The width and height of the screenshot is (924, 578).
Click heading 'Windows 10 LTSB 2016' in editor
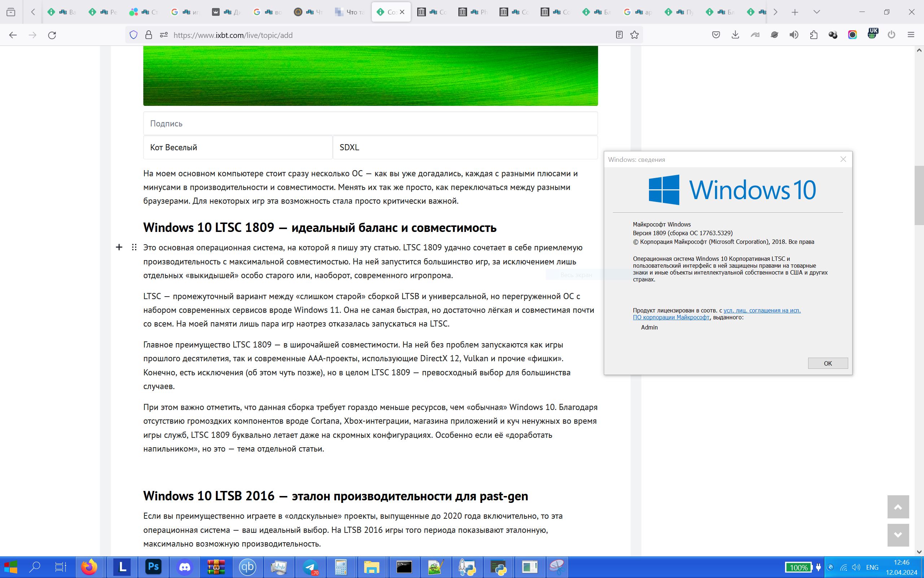tap(336, 496)
